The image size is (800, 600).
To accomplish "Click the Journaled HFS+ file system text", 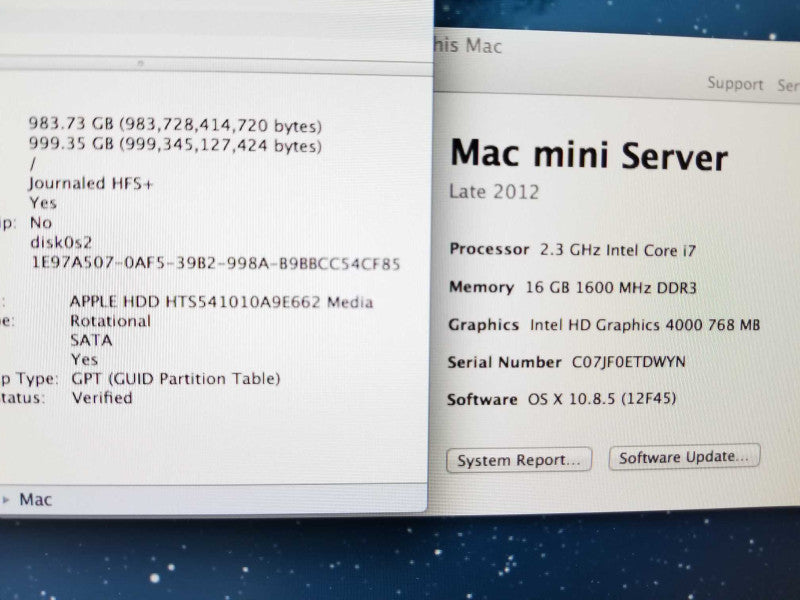I will 91,183.
